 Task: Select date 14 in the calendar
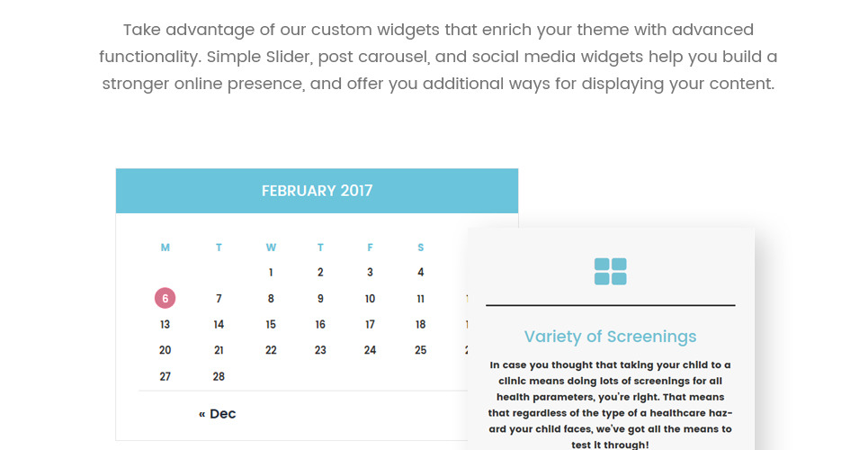click(219, 325)
